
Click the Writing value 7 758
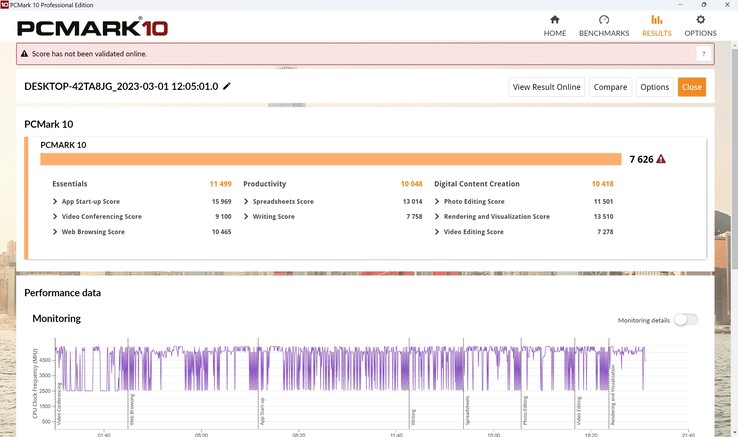[414, 217]
